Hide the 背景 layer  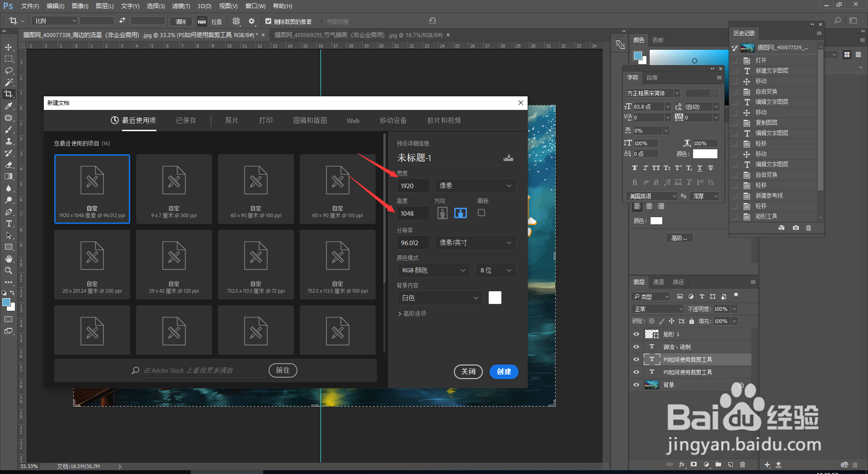(x=636, y=385)
